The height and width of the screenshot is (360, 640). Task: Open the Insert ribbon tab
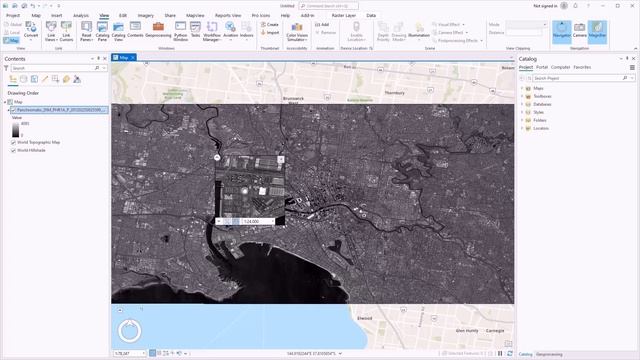point(56,16)
